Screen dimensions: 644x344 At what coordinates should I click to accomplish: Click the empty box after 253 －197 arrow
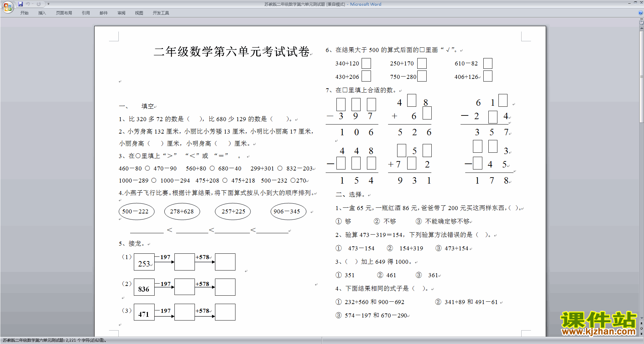(x=184, y=262)
